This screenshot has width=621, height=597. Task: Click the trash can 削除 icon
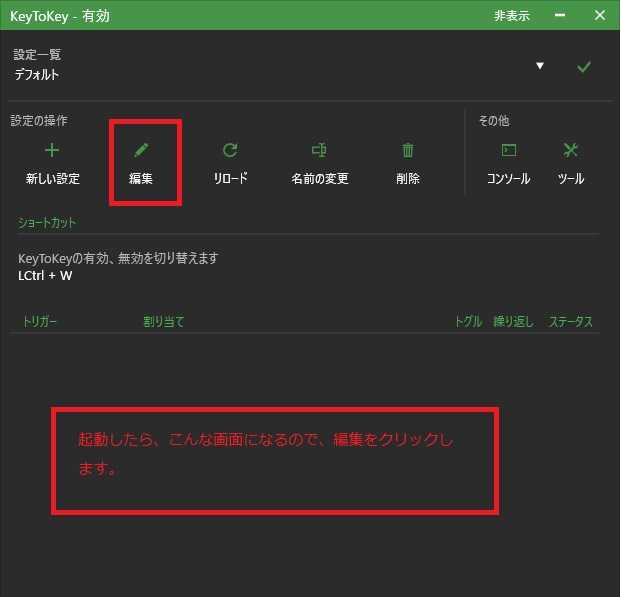pyautogui.click(x=408, y=150)
